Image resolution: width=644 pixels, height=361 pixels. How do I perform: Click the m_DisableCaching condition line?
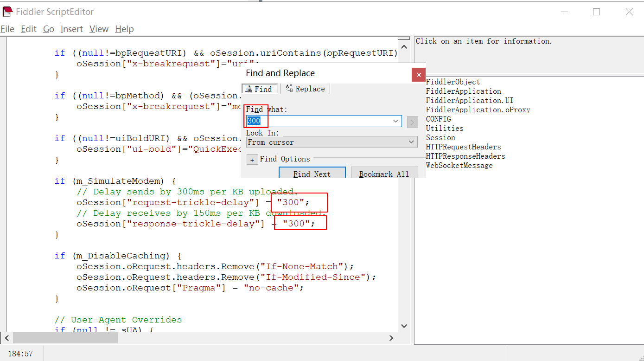(118, 256)
